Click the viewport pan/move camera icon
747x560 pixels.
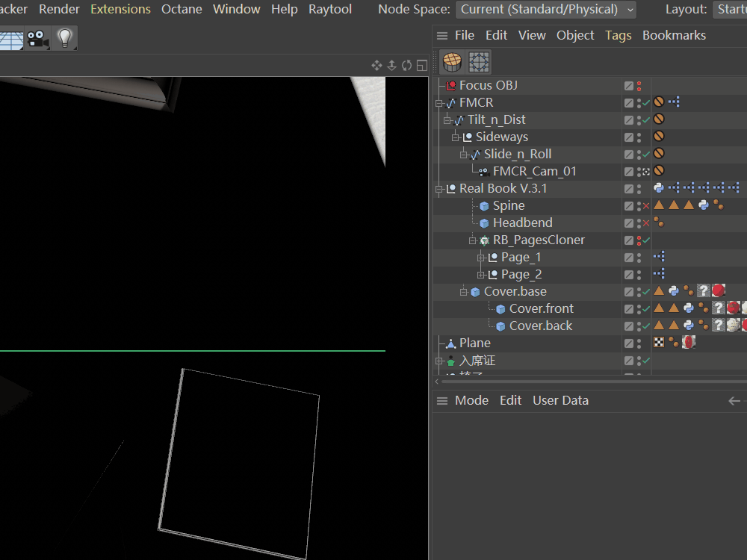(376, 66)
